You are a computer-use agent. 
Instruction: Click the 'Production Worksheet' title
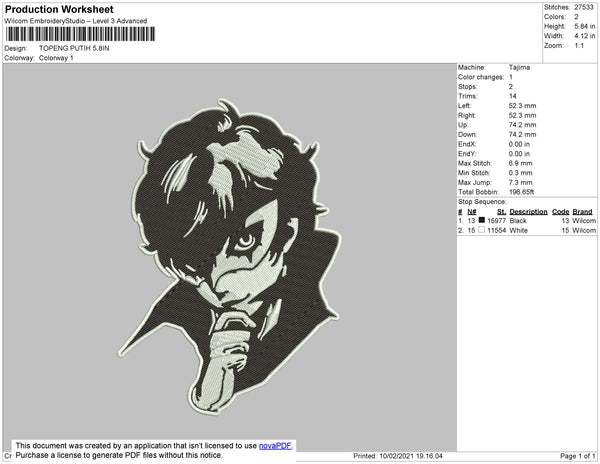[x=59, y=10]
